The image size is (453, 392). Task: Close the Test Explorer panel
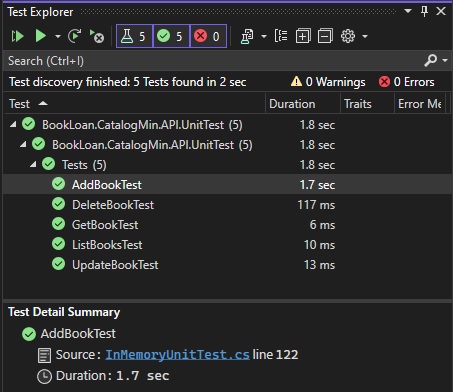pyautogui.click(x=441, y=11)
